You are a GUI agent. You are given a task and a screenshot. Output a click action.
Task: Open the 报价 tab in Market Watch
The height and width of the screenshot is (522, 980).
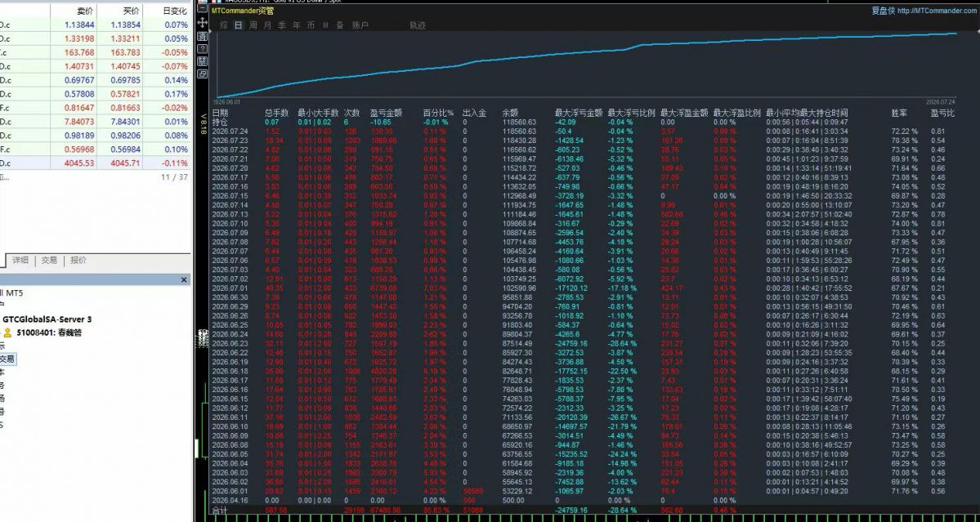(x=78, y=261)
